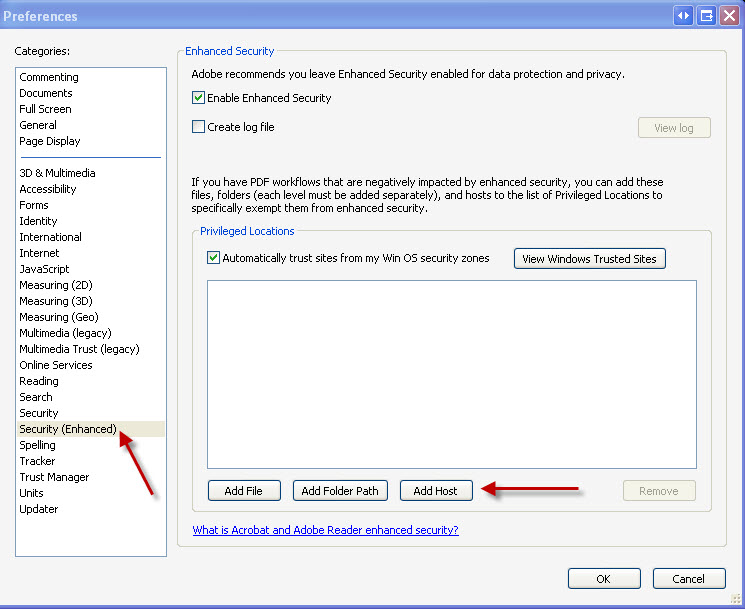Click the View log button
This screenshot has height=609, width=745.
[x=674, y=128]
